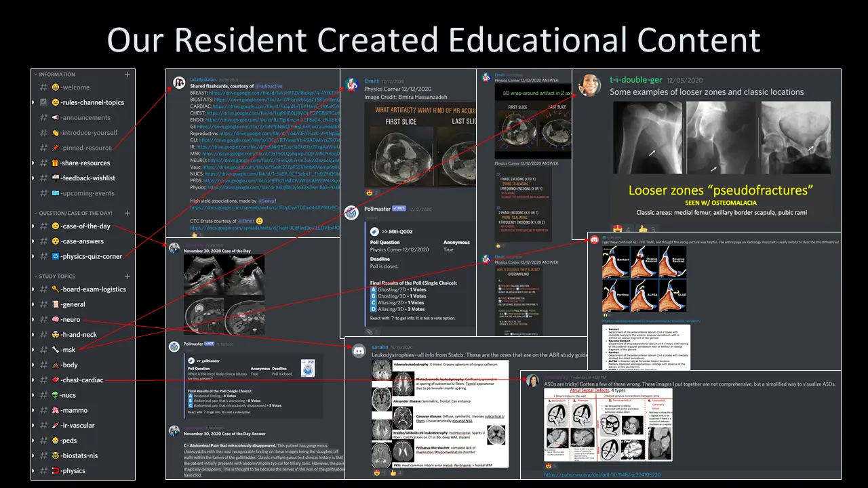Image resolution: width=868 pixels, height=488 pixels.
Task: Click the pushpin icon for pinned-resource
Action: point(55,147)
